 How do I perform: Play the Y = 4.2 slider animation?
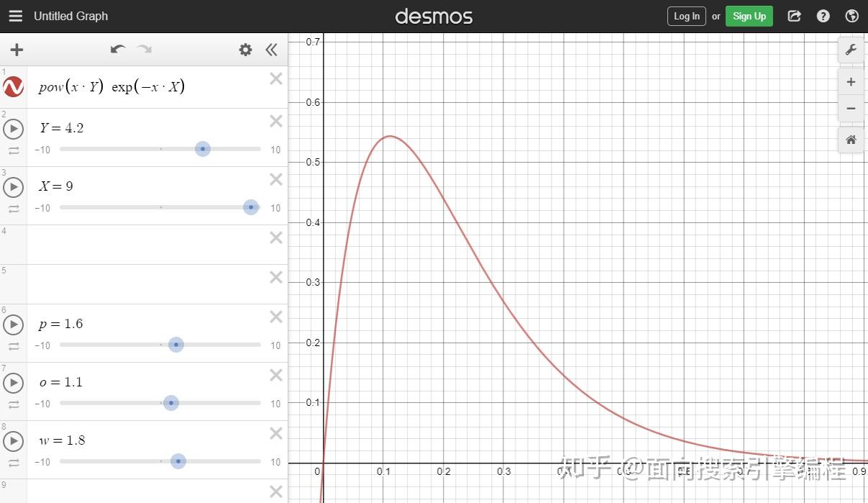click(14, 129)
